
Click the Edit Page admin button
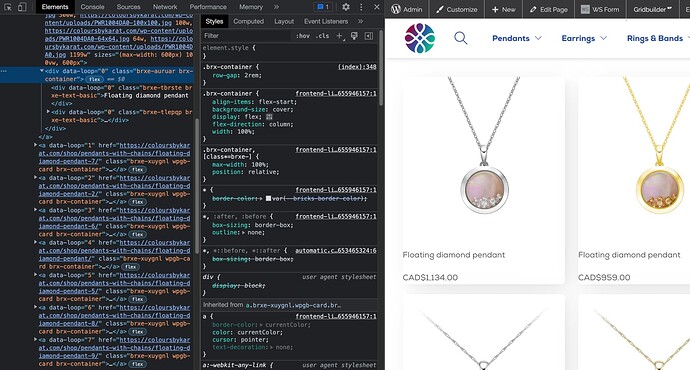(549, 9)
